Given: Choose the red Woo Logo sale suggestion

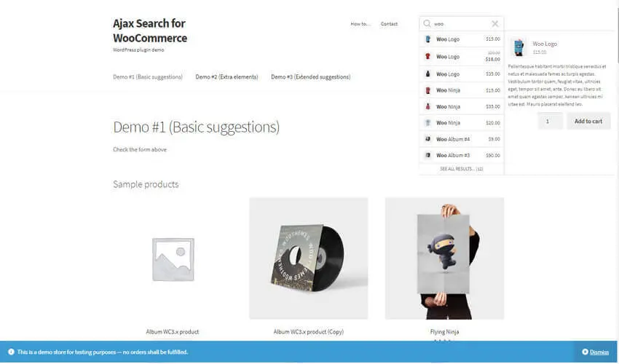Looking at the screenshot, I should (462, 57).
